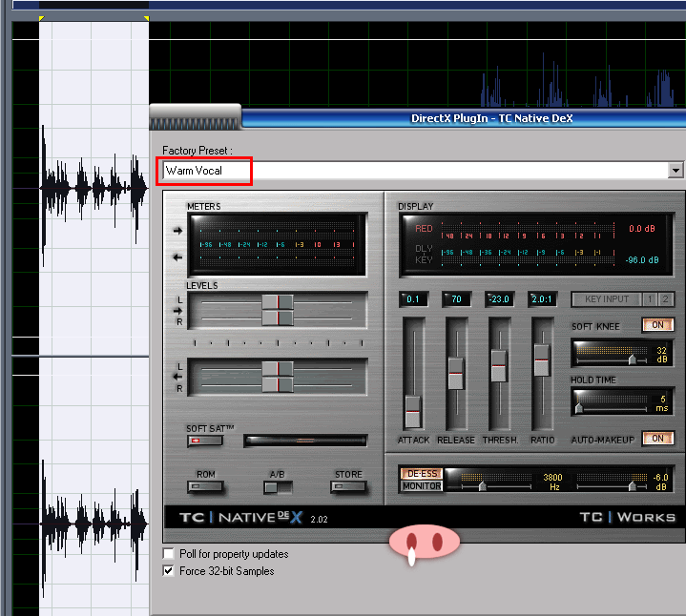This screenshot has width=686, height=616.
Task: Click the input level R fader
Action: pos(278,318)
